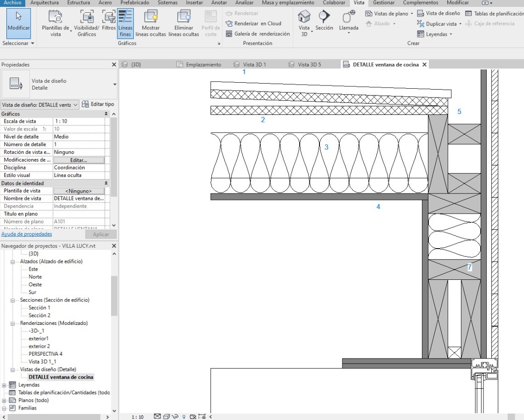Switch to the Emplazamiento view tab
The image size is (524, 420).
203,64
